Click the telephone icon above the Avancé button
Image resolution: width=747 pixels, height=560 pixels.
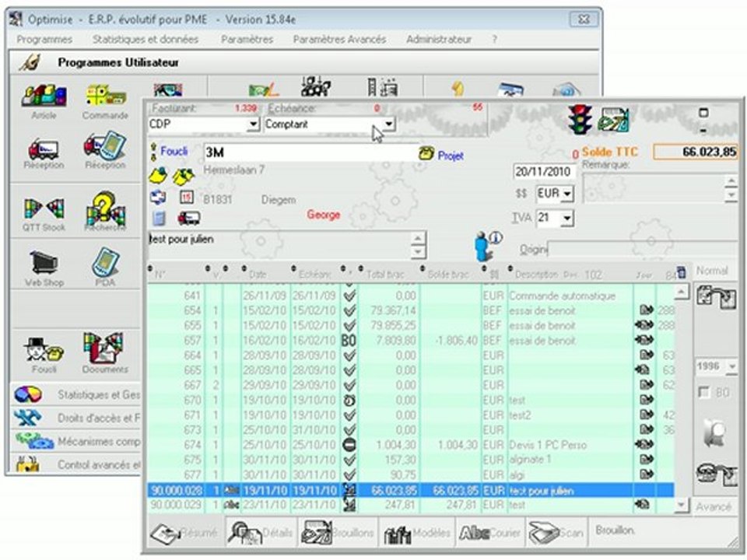point(717,474)
